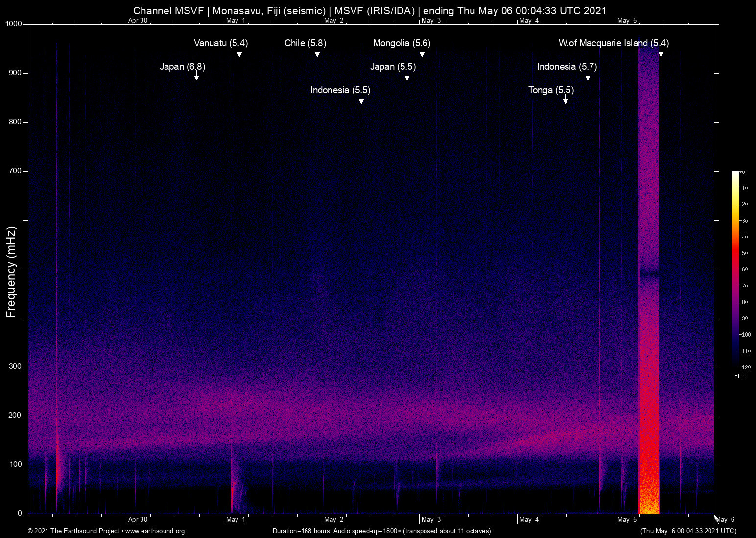Click the Channel MSVF chart title

370,11
